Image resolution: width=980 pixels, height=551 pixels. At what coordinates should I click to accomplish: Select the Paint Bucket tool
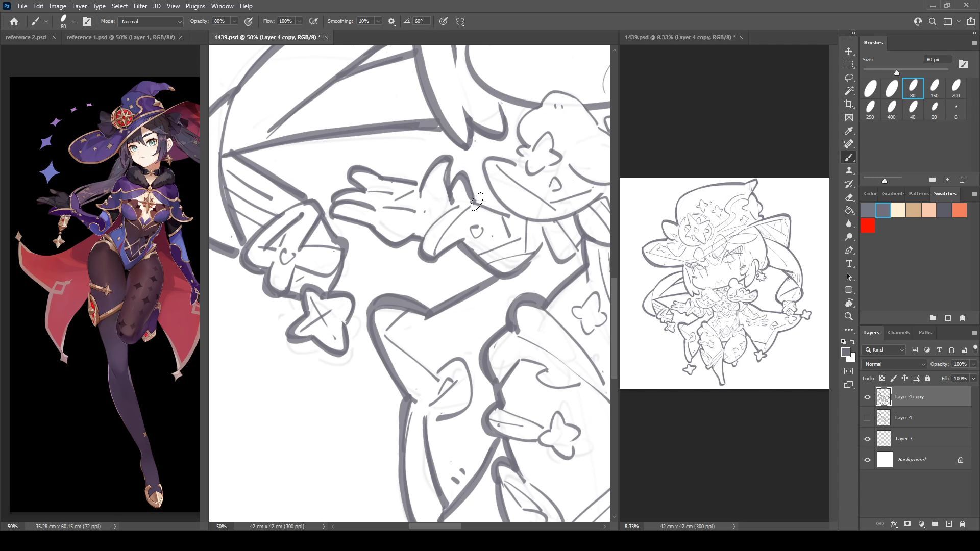pos(849,211)
